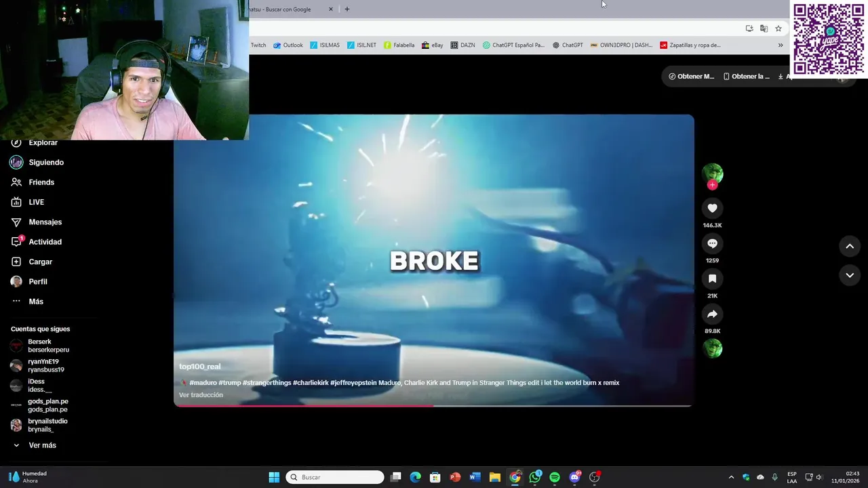The image size is (868, 488).
Task: Open Discord from the taskbar
Action: (x=575, y=477)
